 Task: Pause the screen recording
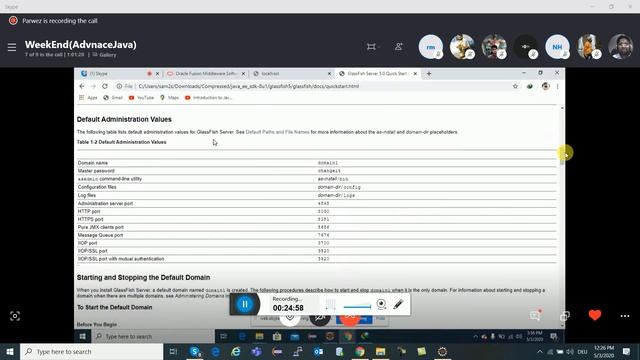coord(245,304)
